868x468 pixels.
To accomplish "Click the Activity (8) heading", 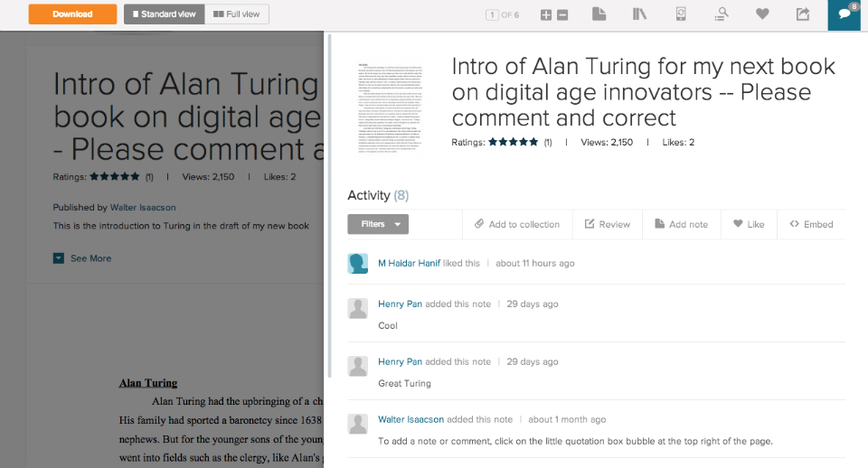I will click(378, 195).
